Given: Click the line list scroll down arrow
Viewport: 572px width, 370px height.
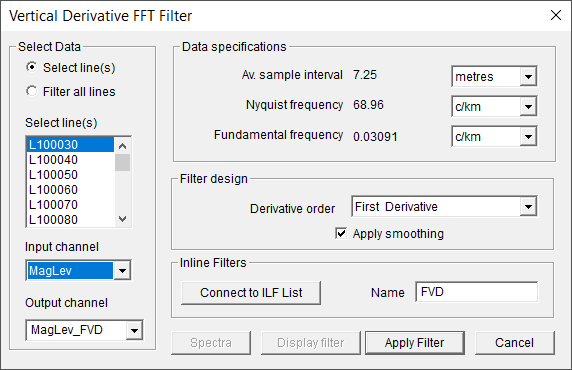Looking at the screenshot, I should pos(123,219).
